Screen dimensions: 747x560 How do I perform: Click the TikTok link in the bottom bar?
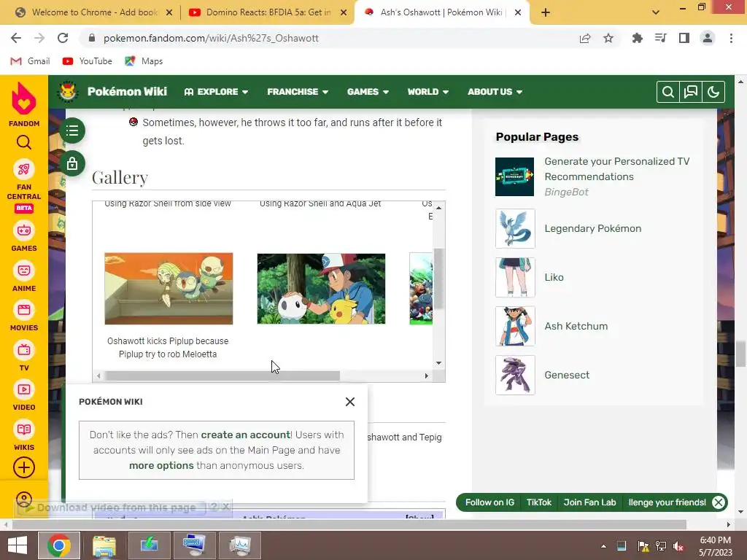point(539,502)
